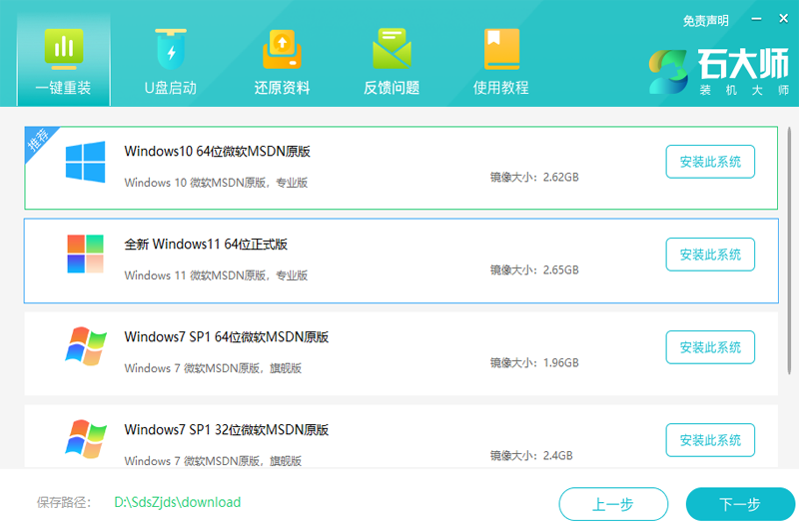Screen dimensions: 799x532
Task: Close the 石大师 window
Action: [784, 18]
